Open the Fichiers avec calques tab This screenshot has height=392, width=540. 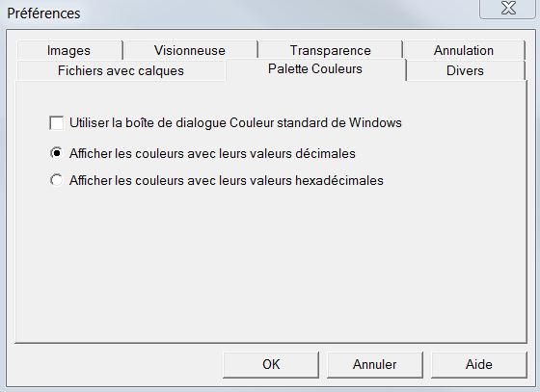click(121, 71)
